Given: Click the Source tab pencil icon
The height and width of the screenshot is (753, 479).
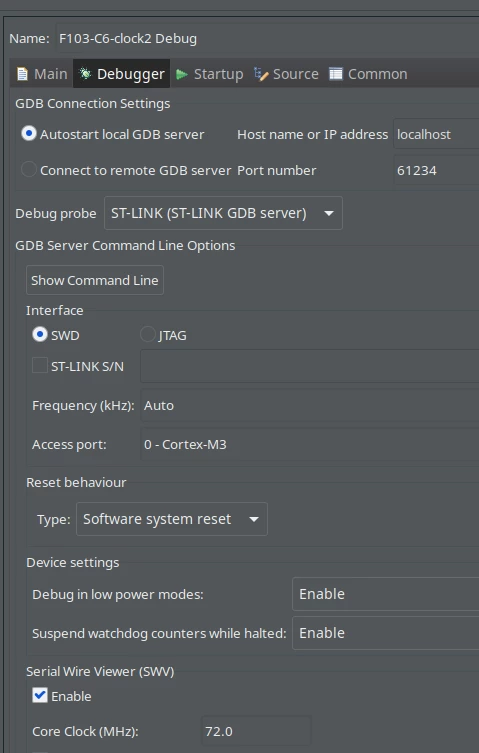Looking at the screenshot, I should click(261, 73).
